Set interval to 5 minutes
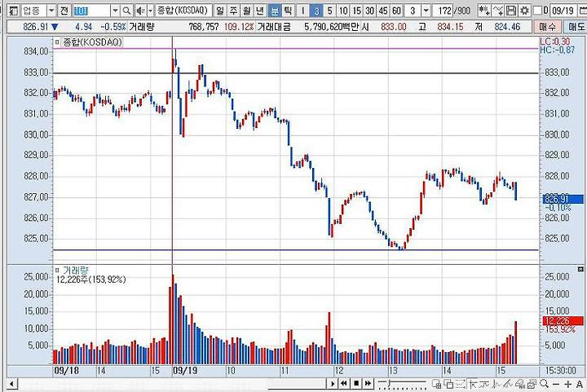 tap(330, 11)
